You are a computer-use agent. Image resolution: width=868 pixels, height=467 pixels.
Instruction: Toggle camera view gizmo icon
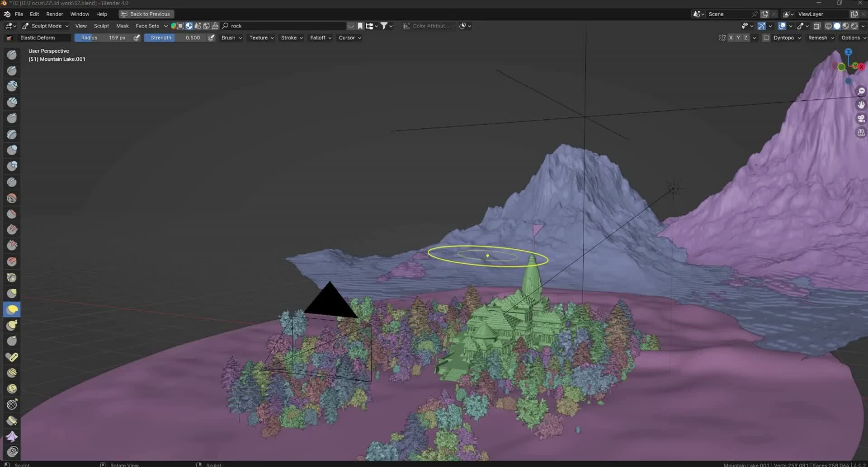861,119
